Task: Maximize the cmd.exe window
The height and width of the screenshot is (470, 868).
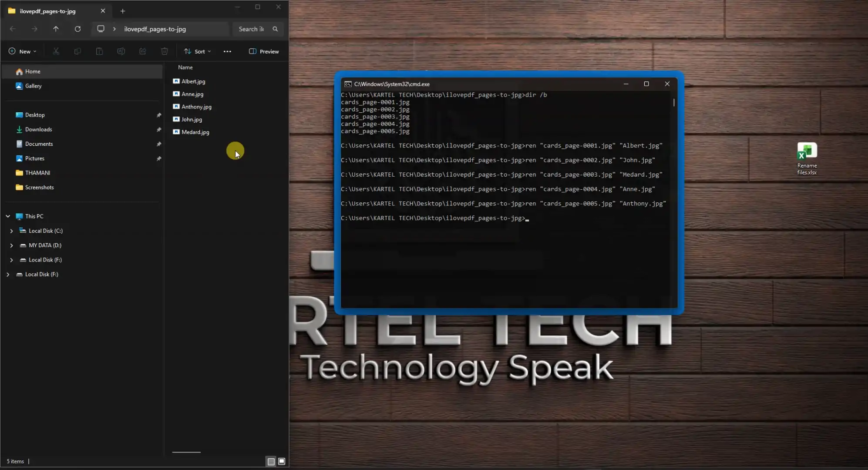Action: tap(646, 84)
